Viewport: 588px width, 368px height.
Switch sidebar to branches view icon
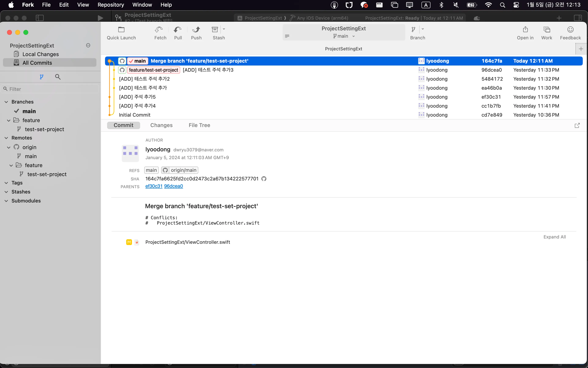[x=41, y=77]
